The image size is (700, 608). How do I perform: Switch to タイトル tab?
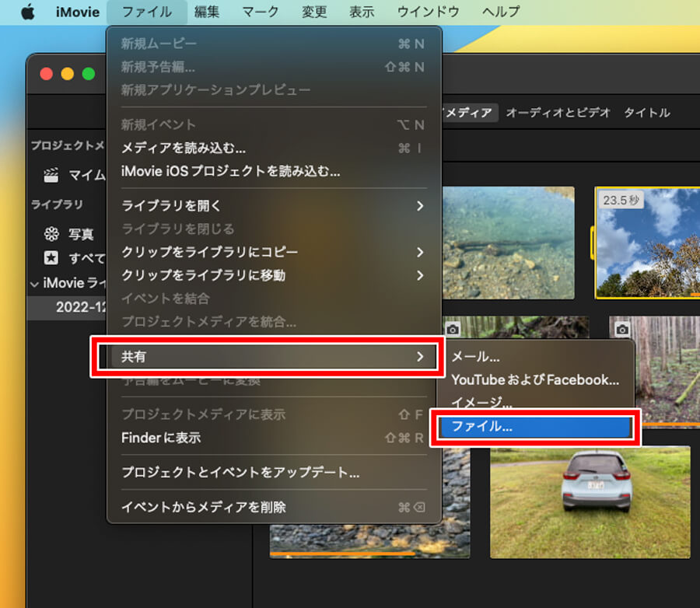pos(647,113)
